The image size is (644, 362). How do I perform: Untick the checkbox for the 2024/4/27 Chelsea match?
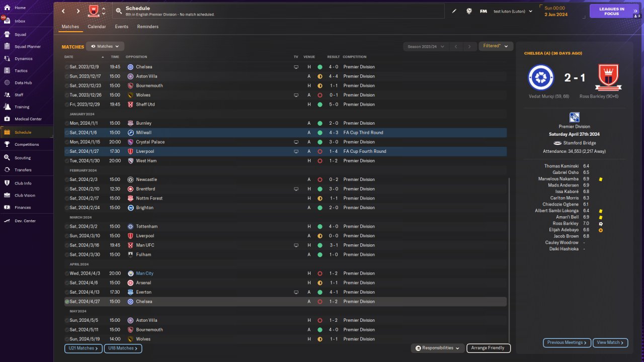point(67,302)
